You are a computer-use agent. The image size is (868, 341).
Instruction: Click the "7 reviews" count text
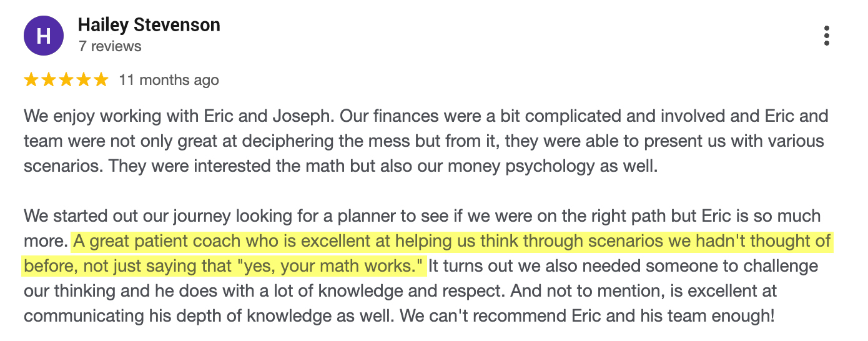pyautogui.click(x=110, y=46)
